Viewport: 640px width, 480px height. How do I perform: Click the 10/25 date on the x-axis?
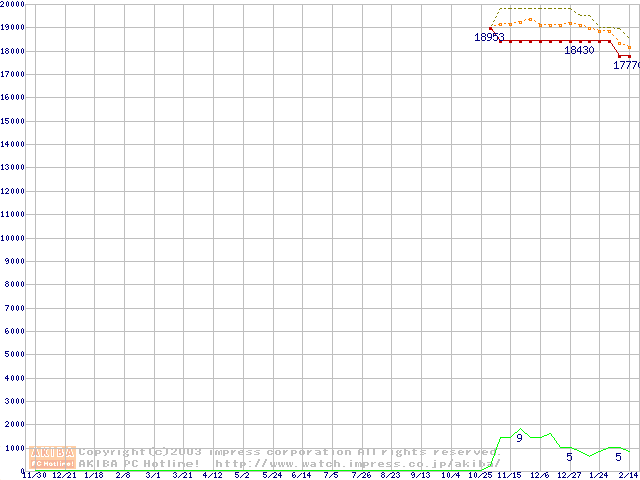click(x=479, y=475)
